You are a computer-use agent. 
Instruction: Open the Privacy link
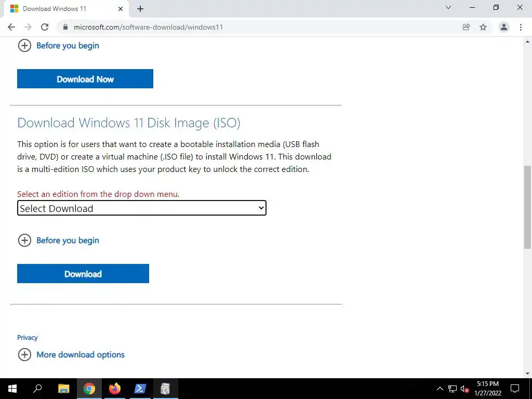28,337
